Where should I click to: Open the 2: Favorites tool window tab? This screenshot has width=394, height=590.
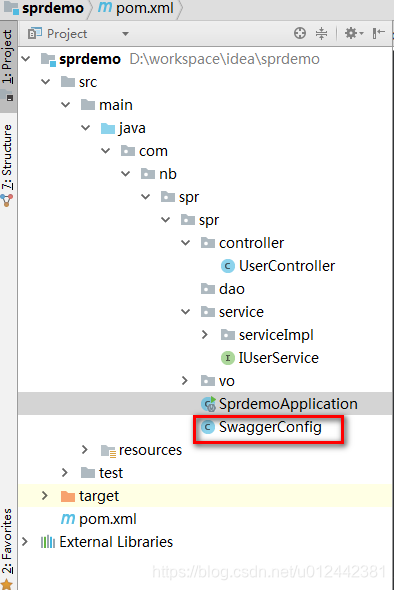(x=8, y=547)
